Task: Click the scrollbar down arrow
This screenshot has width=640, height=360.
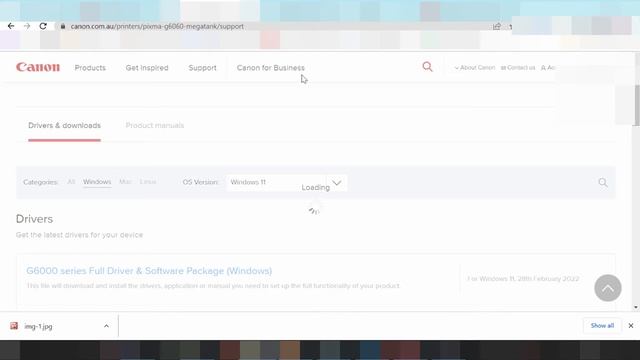Action: coord(636,307)
